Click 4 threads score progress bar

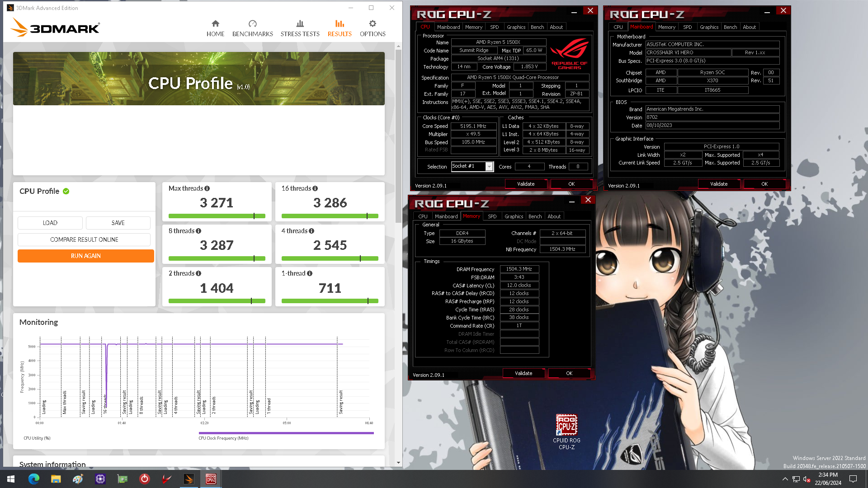[330, 258]
